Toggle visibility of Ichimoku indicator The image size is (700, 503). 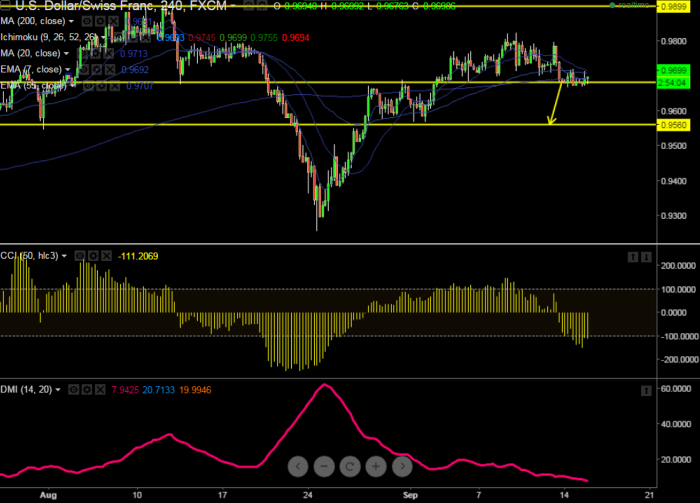(119, 37)
